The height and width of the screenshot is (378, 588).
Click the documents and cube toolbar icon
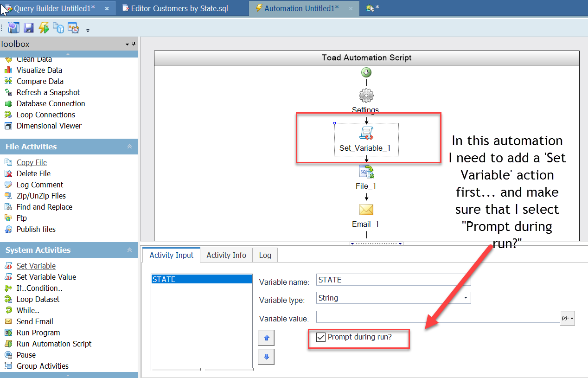tap(58, 28)
